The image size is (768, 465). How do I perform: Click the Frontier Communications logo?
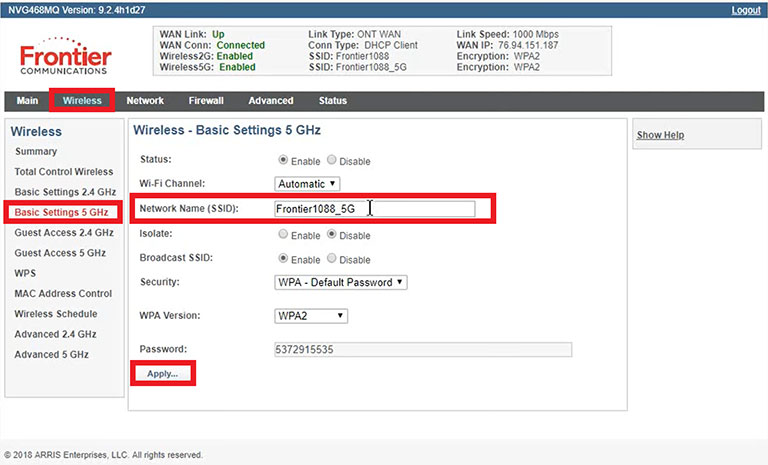(66, 56)
